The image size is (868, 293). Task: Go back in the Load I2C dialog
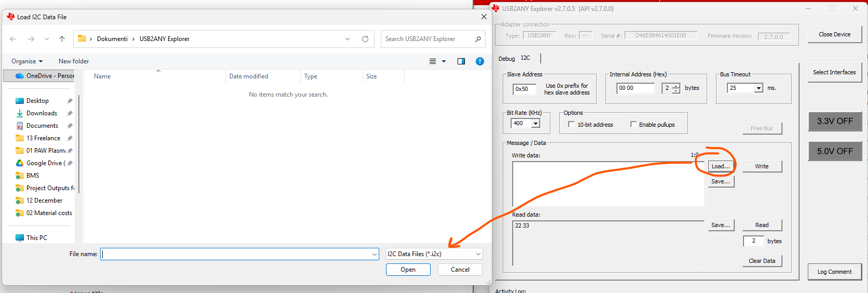tap(13, 39)
